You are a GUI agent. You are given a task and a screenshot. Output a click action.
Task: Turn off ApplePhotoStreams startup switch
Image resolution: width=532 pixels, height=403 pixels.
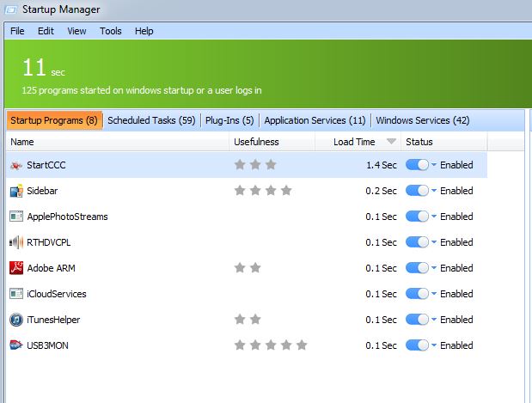[417, 217]
